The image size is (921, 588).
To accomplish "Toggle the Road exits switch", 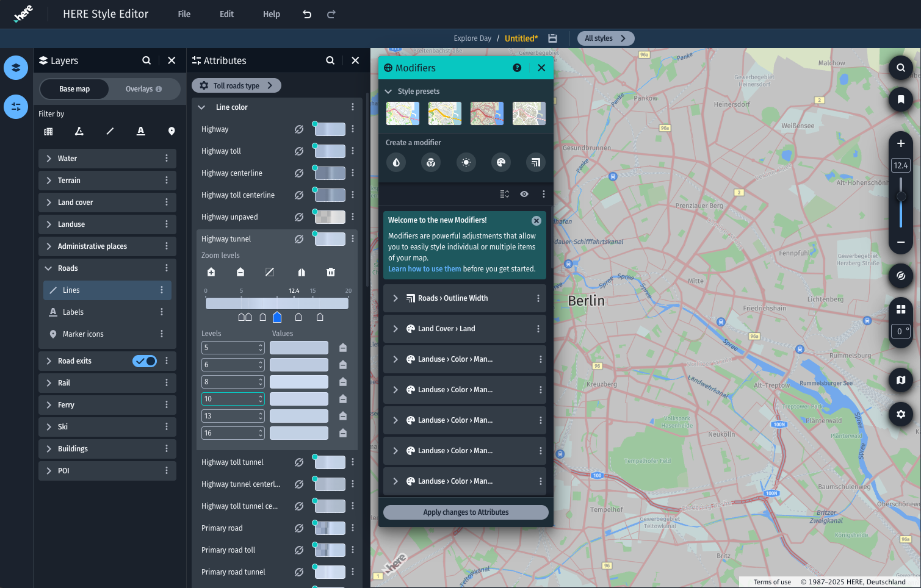I will (x=145, y=361).
